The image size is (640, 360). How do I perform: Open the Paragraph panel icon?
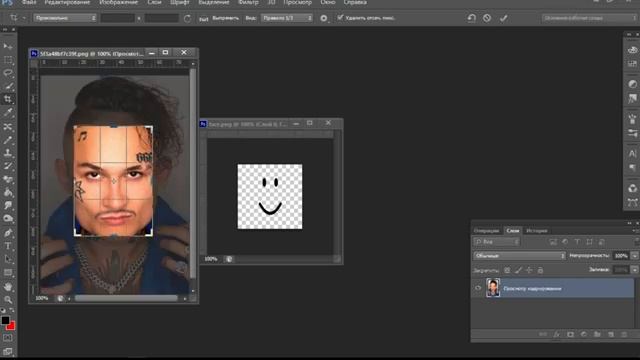click(x=632, y=168)
